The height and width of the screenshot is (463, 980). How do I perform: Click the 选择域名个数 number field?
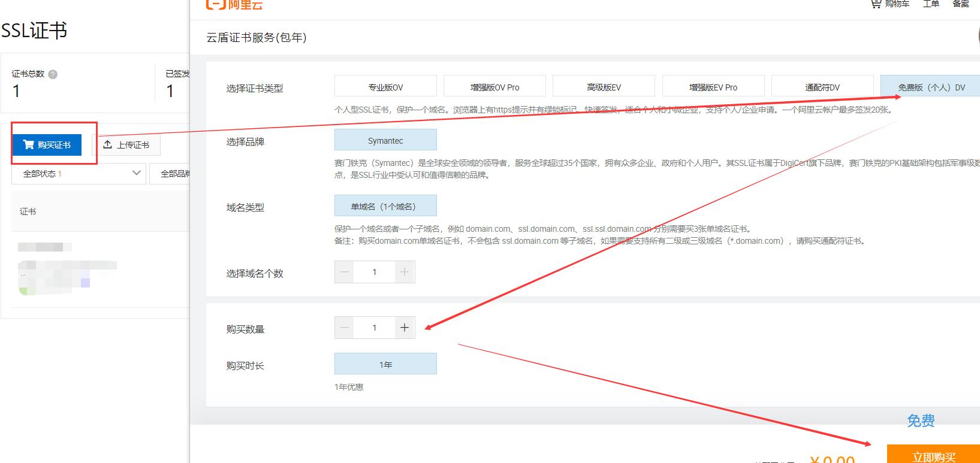pyautogui.click(x=375, y=272)
